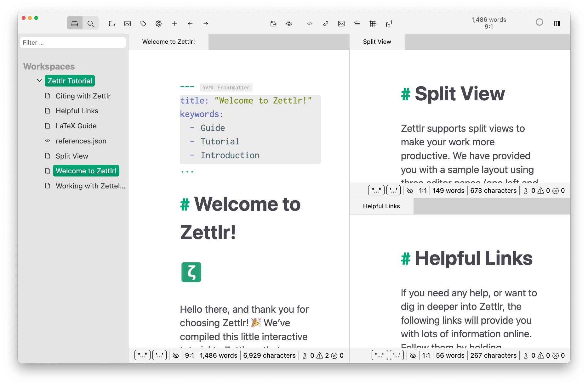
Task: Toggle the file manager sidebar icon
Action: coord(75,23)
